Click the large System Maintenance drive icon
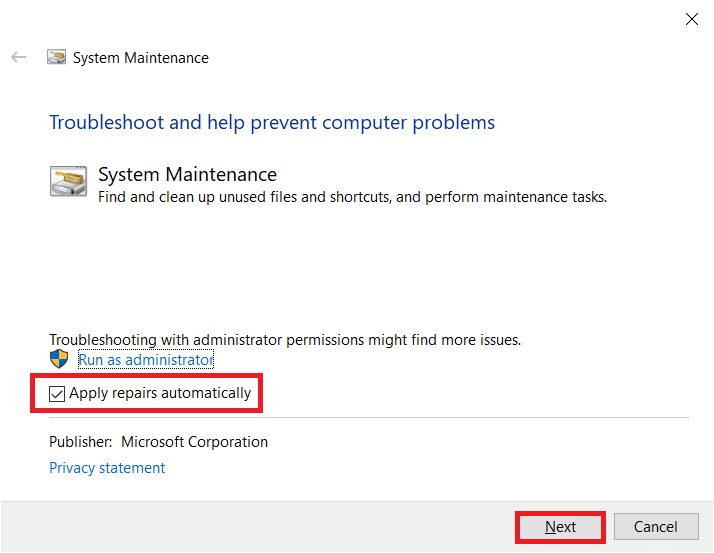The width and height of the screenshot is (714, 553). pyautogui.click(x=68, y=181)
